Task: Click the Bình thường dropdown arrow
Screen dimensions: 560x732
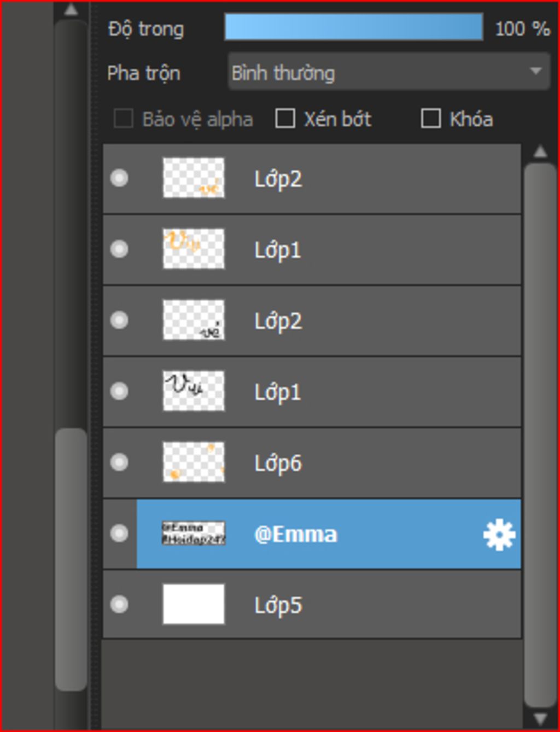Action: pyautogui.click(x=536, y=71)
